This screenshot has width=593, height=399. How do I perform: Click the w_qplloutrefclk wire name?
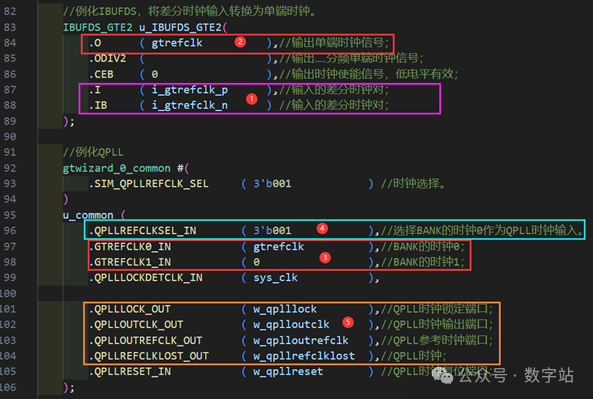click(x=301, y=341)
